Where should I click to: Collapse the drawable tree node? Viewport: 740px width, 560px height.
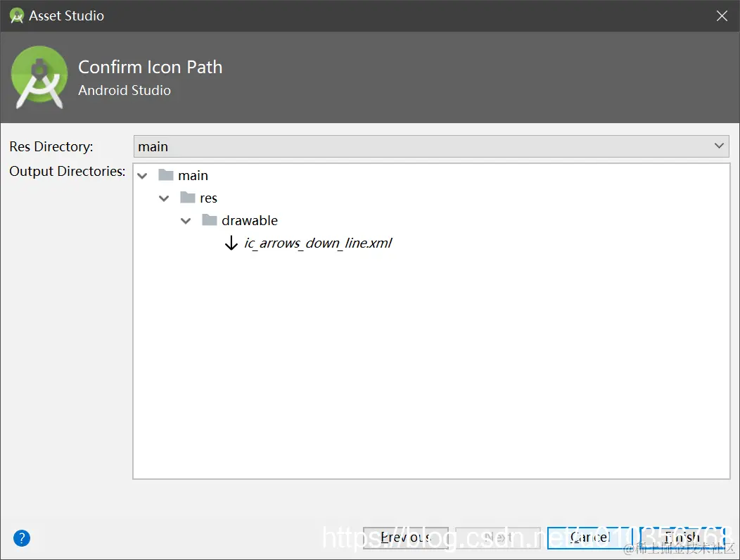186,220
